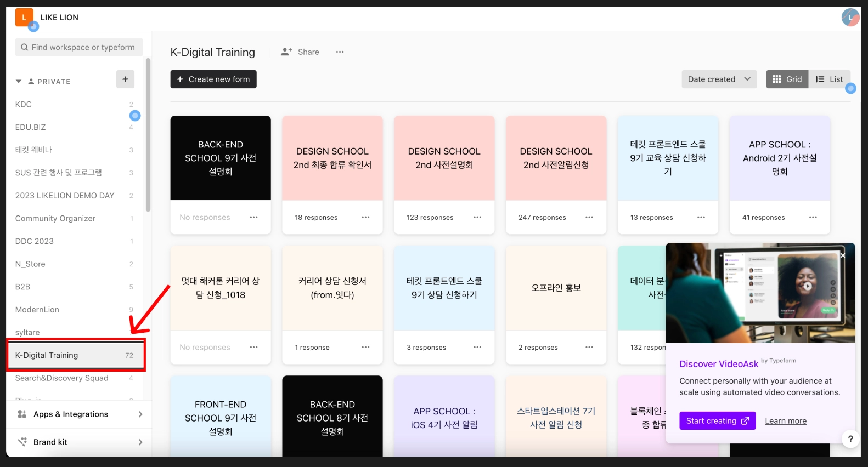Image resolution: width=868 pixels, height=467 pixels.
Task: Open BACK-END SCHOOL 8기 사전 설명회 form
Action: click(x=332, y=417)
